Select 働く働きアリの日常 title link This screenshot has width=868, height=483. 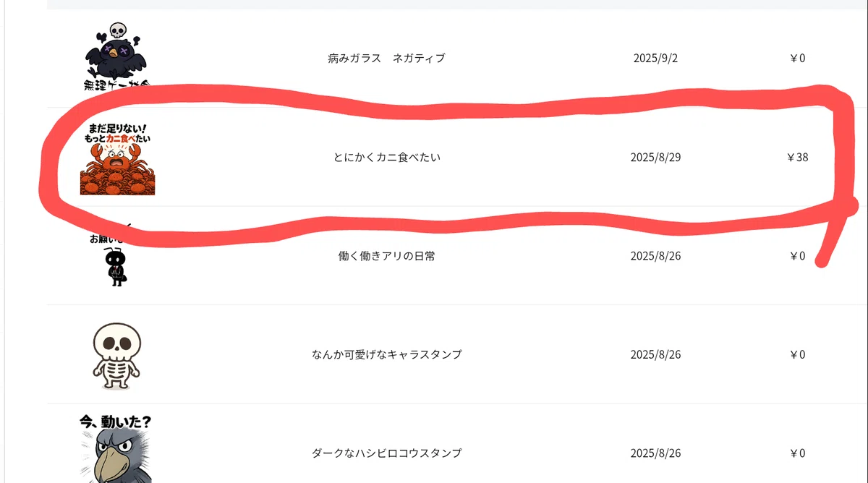tap(386, 256)
